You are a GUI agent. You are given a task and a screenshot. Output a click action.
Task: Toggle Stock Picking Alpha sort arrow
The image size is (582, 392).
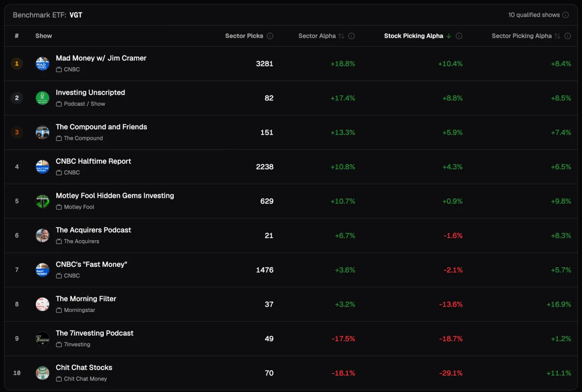click(449, 36)
